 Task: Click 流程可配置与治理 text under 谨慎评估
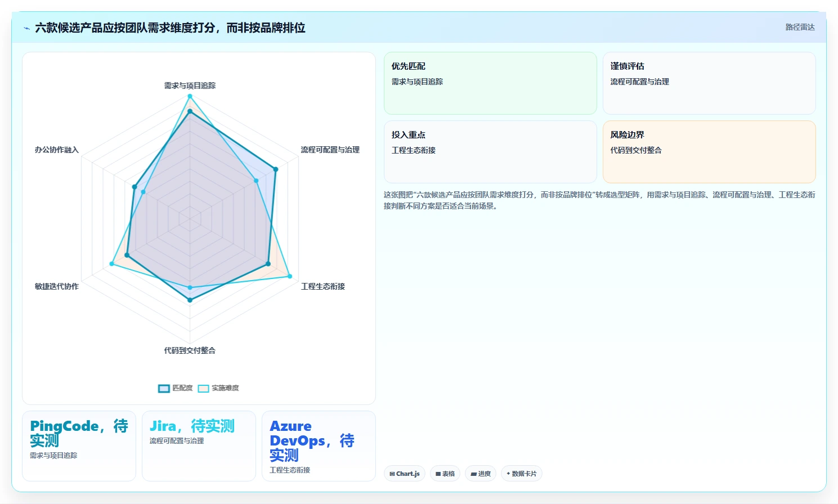click(639, 82)
